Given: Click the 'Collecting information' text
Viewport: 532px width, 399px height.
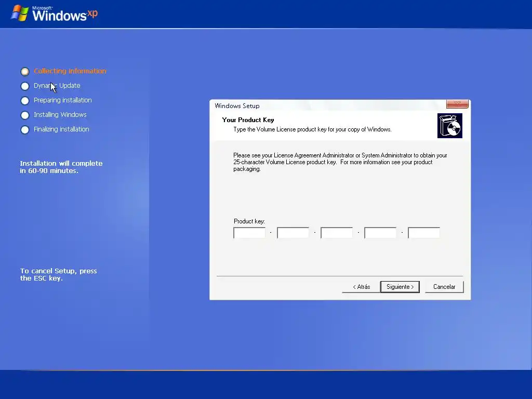Looking at the screenshot, I should tap(70, 71).
